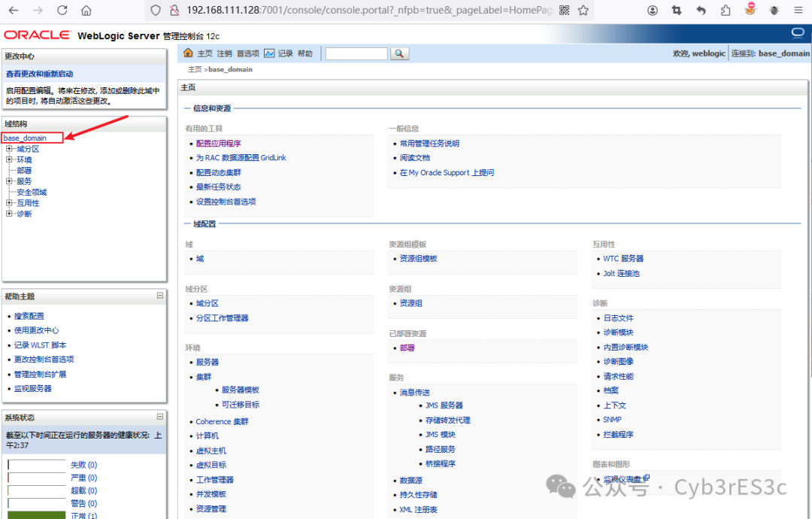This screenshot has width=812, height=519.
Task: Click the 超载 (0) status bar
Action: click(x=37, y=490)
